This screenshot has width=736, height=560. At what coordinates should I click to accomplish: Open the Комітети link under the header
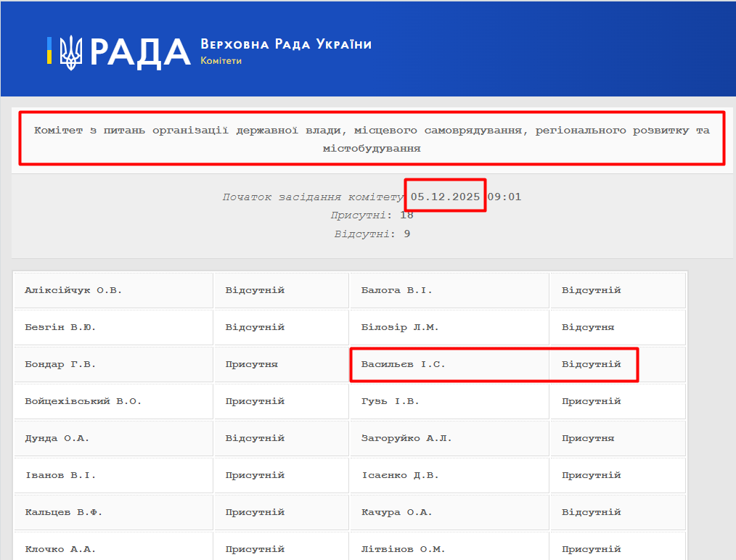[x=221, y=61]
